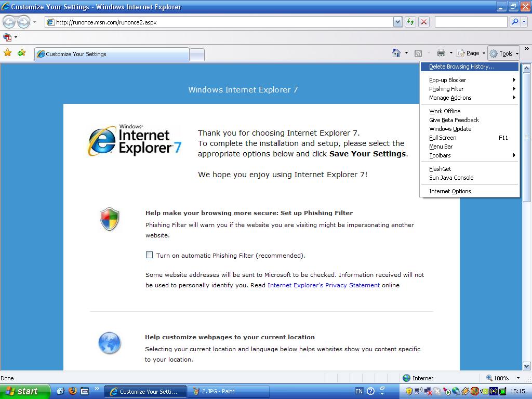
Task: Open a new blank tab
Action: click(197, 55)
